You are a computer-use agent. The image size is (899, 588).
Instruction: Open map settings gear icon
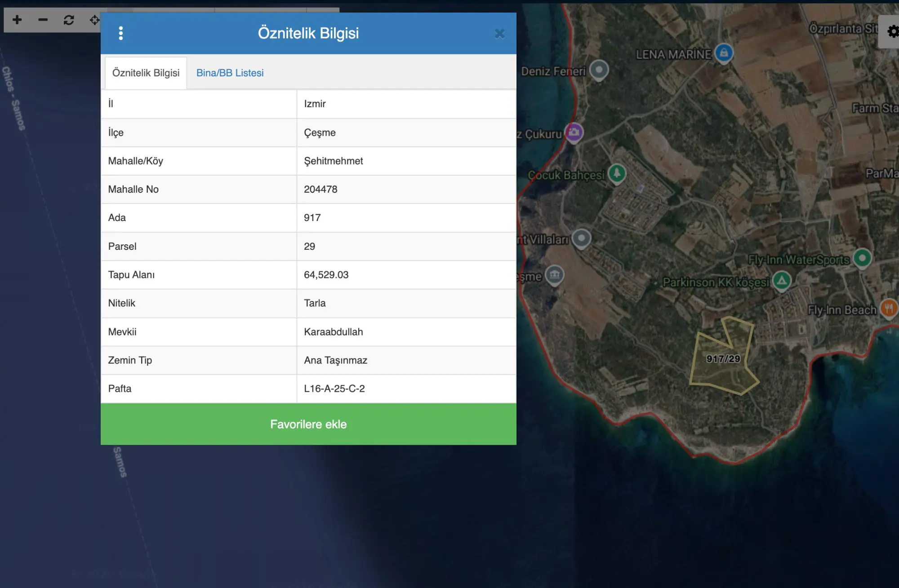tap(892, 31)
